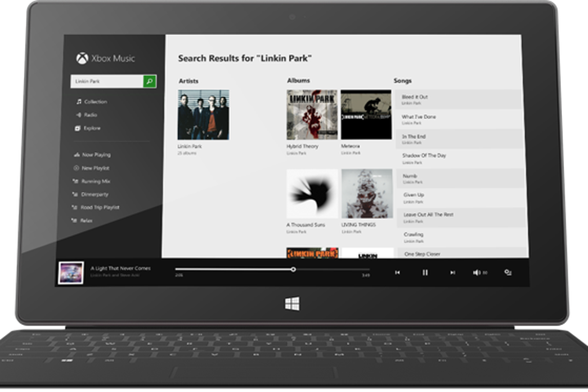Click the playback options icon after volume
Viewport: 588px width, 392px height.
coord(508,273)
